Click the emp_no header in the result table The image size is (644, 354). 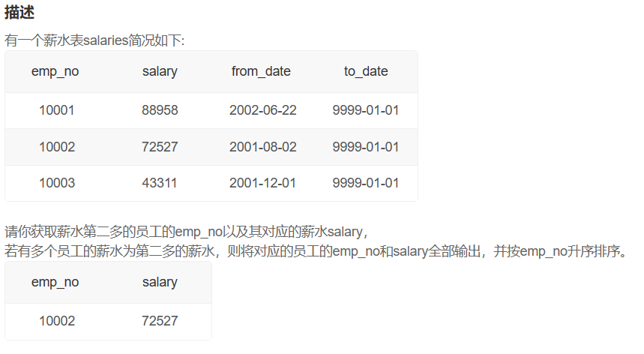[x=55, y=283]
